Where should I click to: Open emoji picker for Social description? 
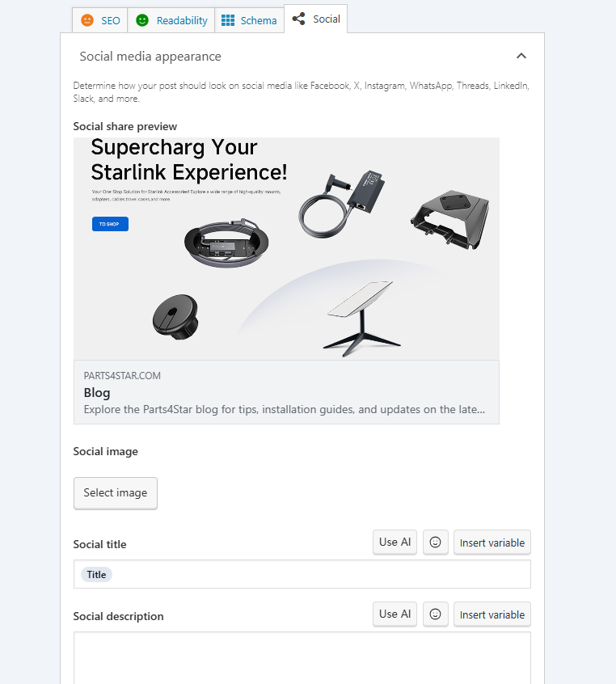coord(435,614)
